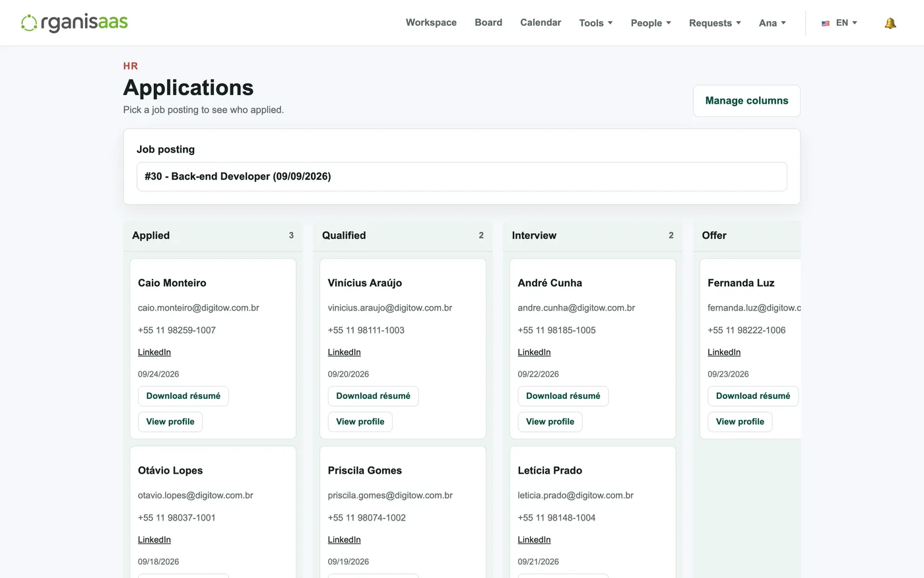Open Priscila Gomes's LinkedIn link
Image resolution: width=924 pixels, height=578 pixels.
[345, 540]
